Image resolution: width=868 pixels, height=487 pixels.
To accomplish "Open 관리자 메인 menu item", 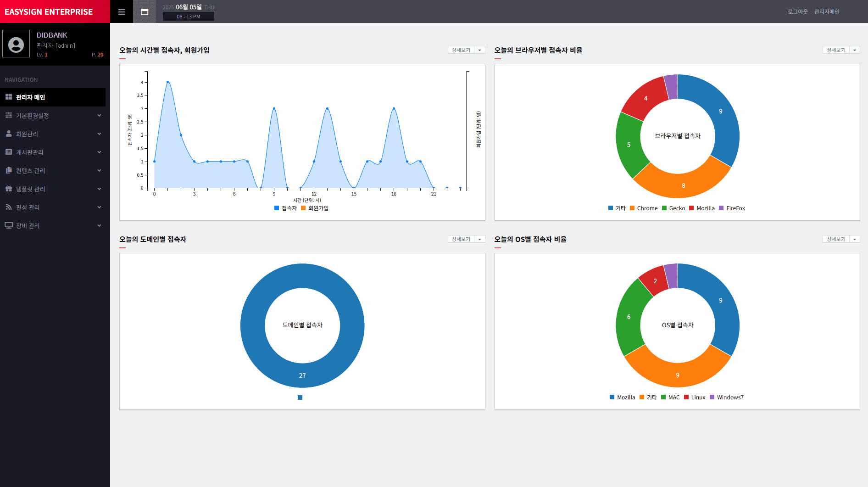I will pyautogui.click(x=53, y=97).
